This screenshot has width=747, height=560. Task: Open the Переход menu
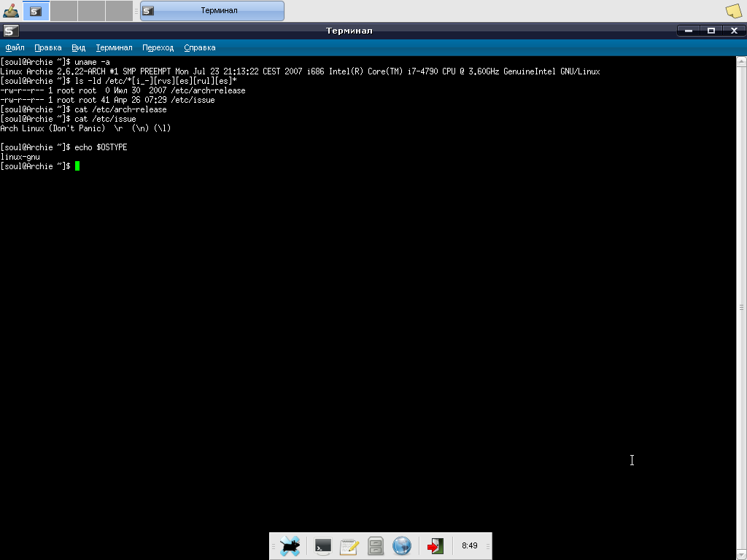click(158, 47)
